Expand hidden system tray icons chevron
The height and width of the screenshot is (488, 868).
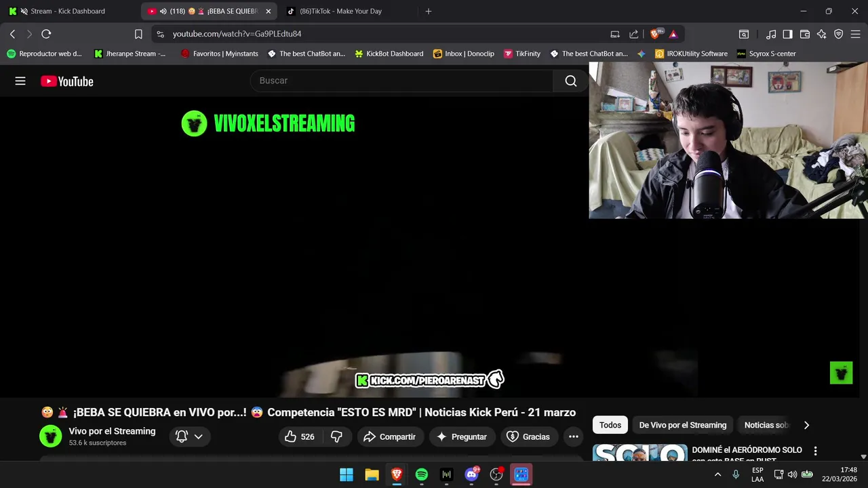[717, 474]
